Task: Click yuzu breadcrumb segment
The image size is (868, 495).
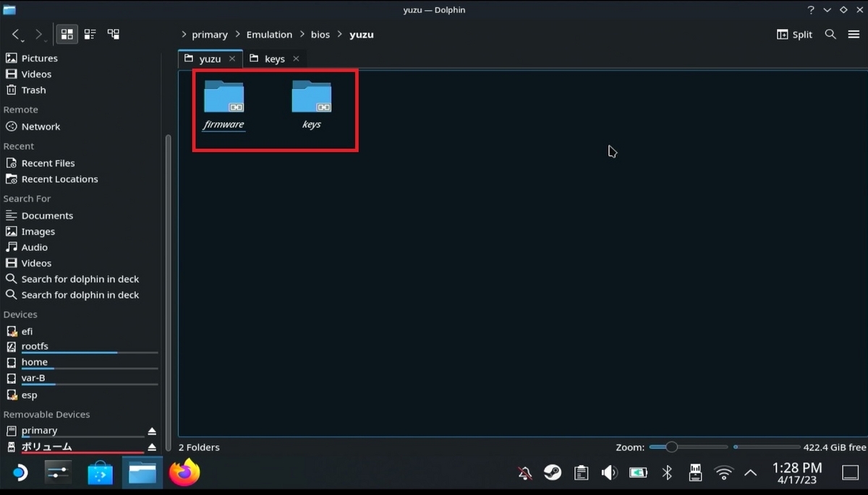Action: tap(362, 35)
